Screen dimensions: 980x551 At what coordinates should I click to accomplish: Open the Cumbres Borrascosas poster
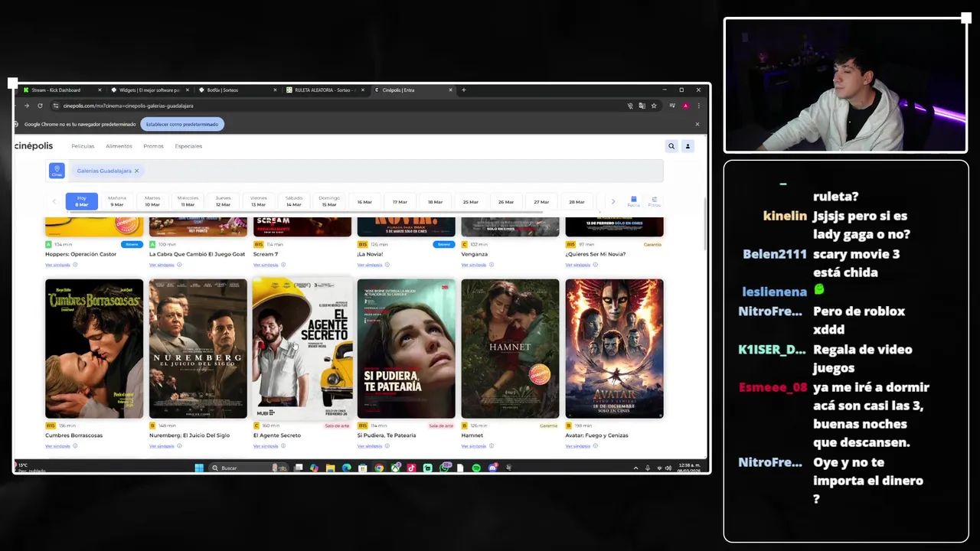coord(94,348)
